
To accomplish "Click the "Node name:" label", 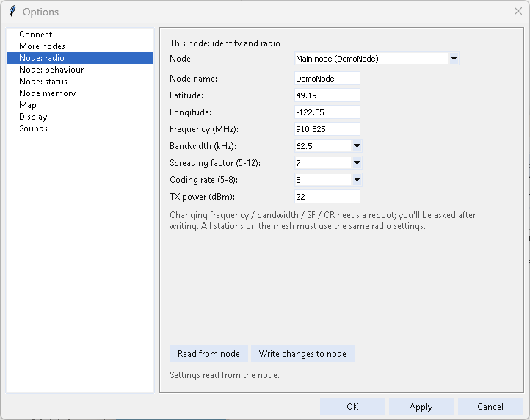I will 193,79.
